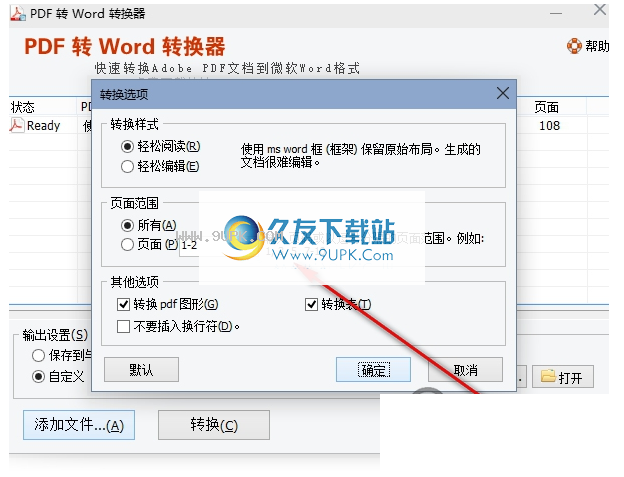The width and height of the screenshot is (624, 477).
Task: Click the 108 page count cell
Action: pos(550,126)
